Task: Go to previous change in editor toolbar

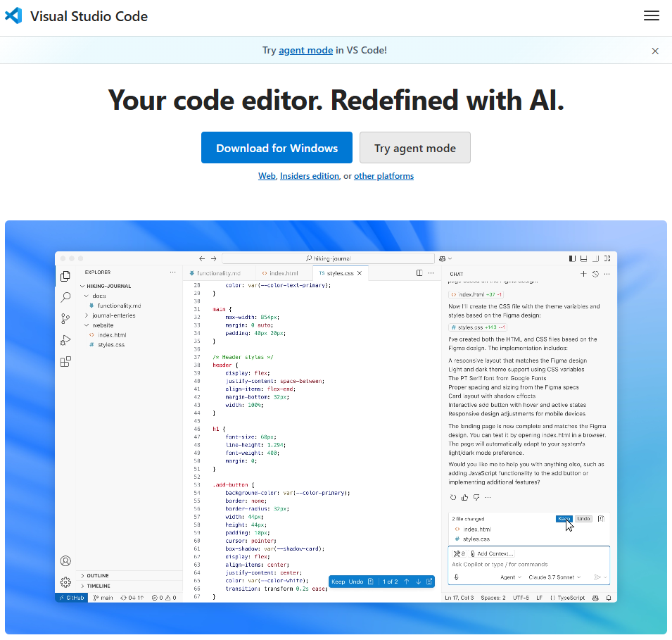Action: click(407, 582)
